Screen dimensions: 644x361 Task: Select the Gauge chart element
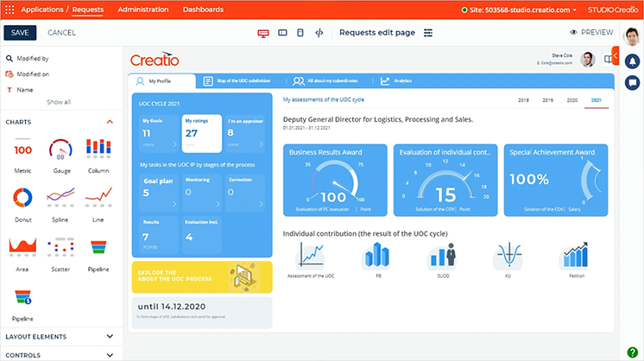(x=60, y=155)
